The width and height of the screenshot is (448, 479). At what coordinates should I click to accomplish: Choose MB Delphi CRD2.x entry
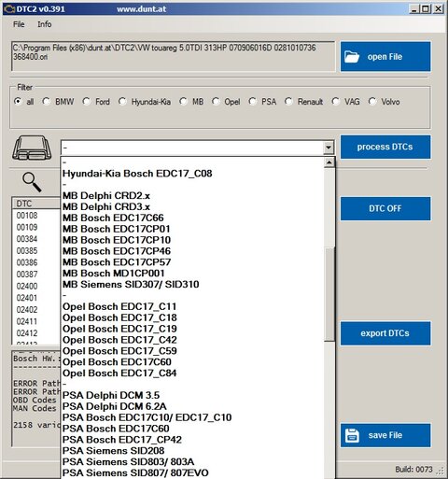click(193, 196)
